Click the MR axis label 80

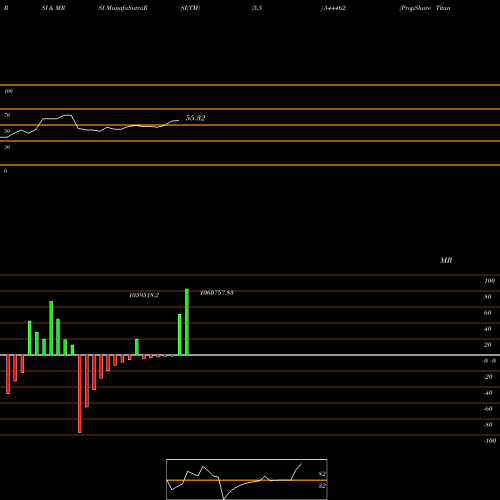pyautogui.click(x=487, y=297)
